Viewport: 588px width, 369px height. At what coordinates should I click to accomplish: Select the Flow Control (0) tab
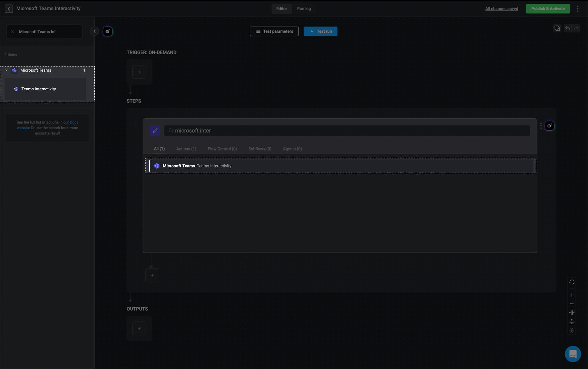pyautogui.click(x=222, y=149)
